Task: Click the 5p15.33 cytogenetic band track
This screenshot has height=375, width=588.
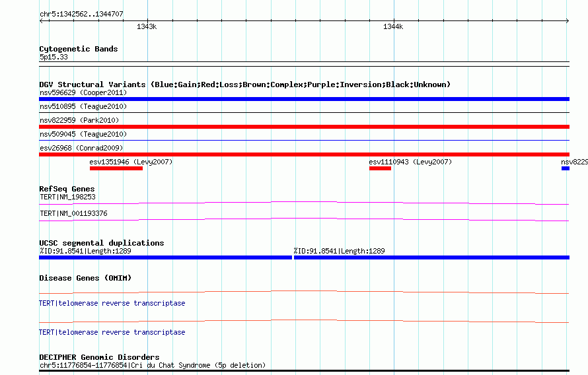Action: (304, 64)
